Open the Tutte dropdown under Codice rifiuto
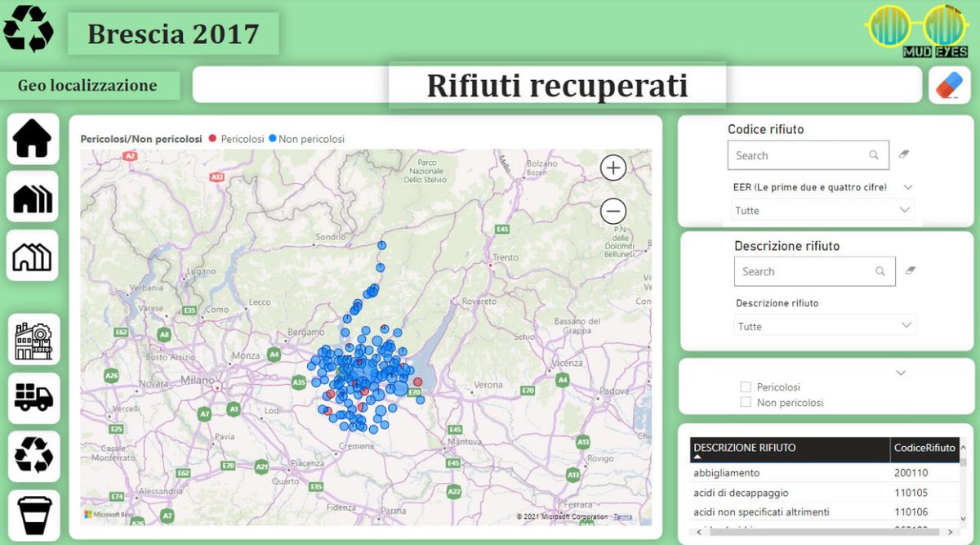Image resolution: width=980 pixels, height=545 pixels. click(822, 210)
